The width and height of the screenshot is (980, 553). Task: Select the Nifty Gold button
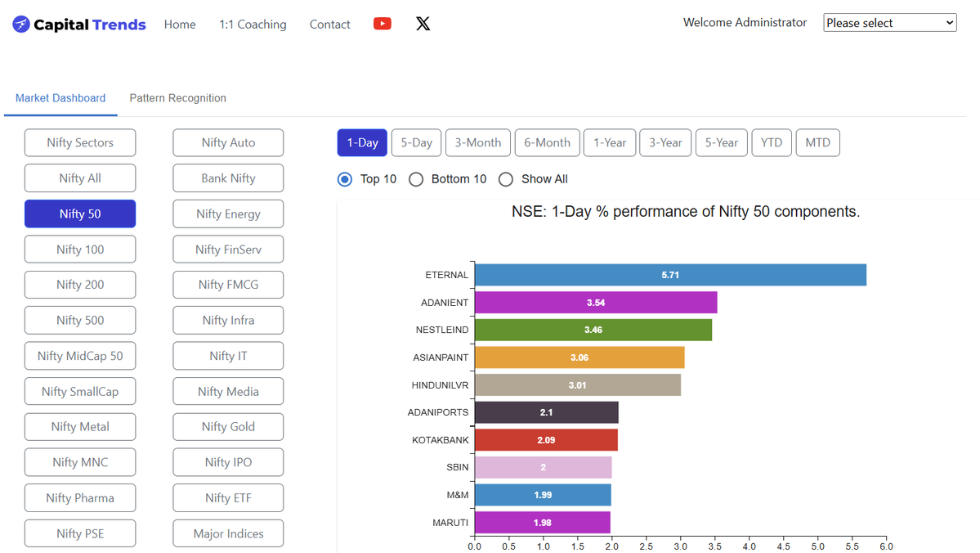228,427
